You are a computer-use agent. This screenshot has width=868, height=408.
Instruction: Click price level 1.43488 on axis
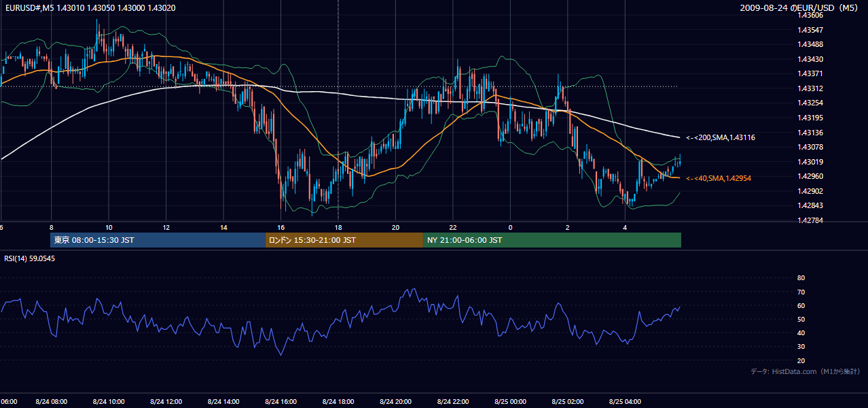click(x=810, y=44)
